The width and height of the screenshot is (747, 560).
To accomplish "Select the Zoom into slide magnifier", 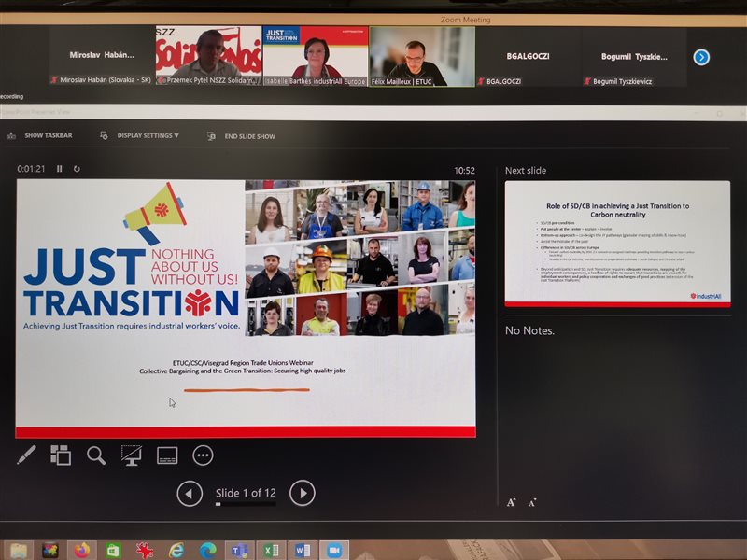I will tap(96, 455).
